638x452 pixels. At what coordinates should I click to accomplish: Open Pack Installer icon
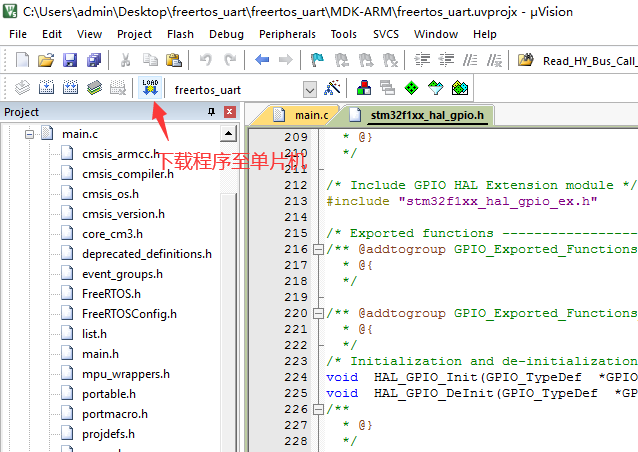tap(460, 87)
